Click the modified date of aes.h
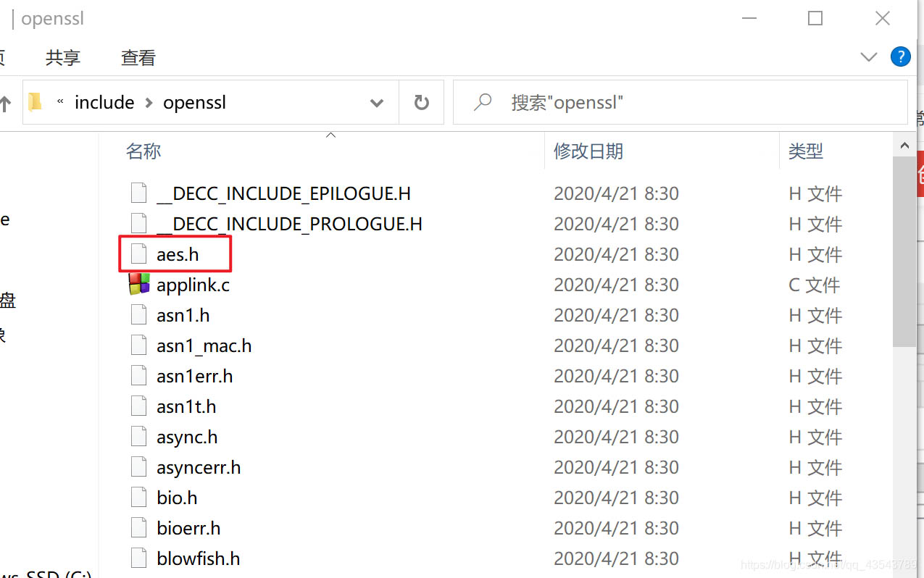 point(616,254)
